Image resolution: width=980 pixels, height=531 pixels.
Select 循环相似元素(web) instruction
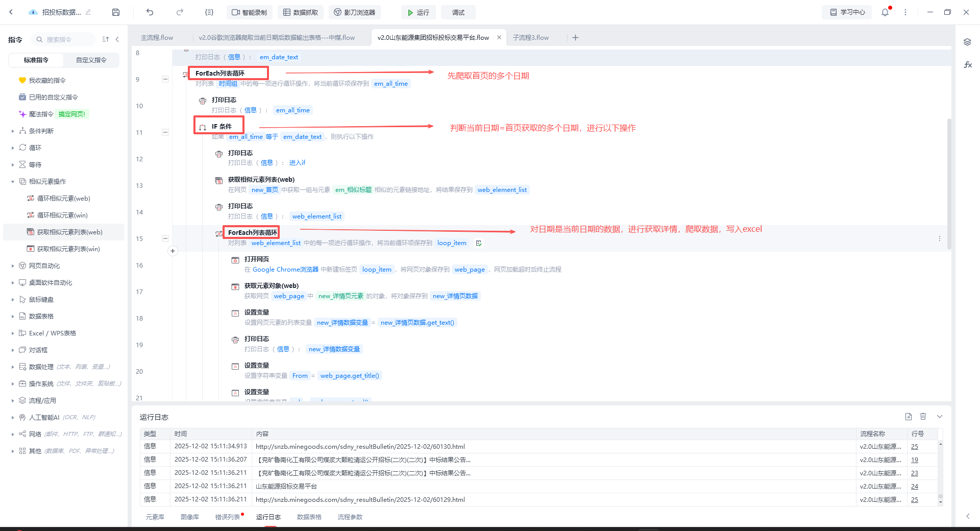tap(63, 198)
